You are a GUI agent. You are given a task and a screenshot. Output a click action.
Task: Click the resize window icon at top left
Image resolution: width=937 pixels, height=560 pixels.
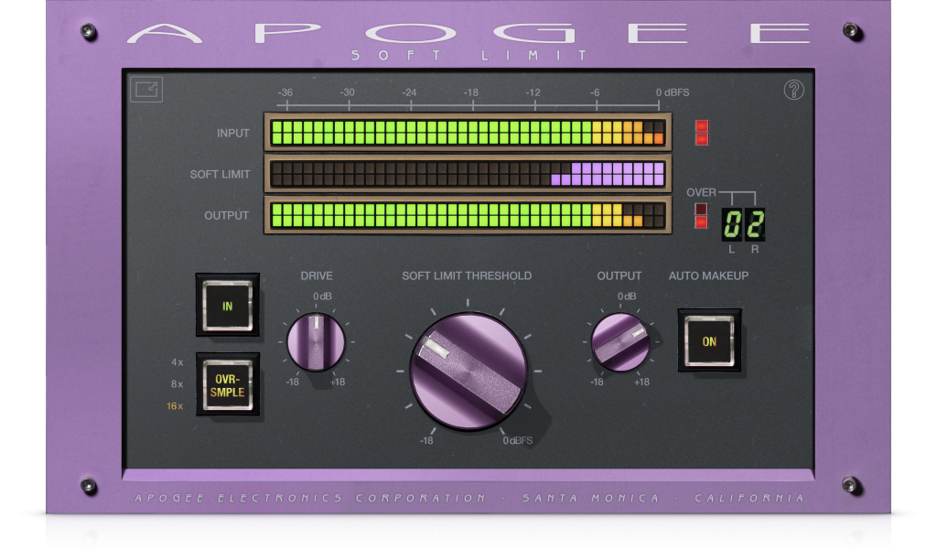[x=145, y=89]
